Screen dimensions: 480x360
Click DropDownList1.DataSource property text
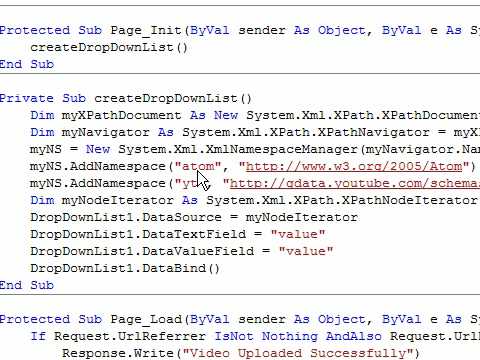point(126,217)
